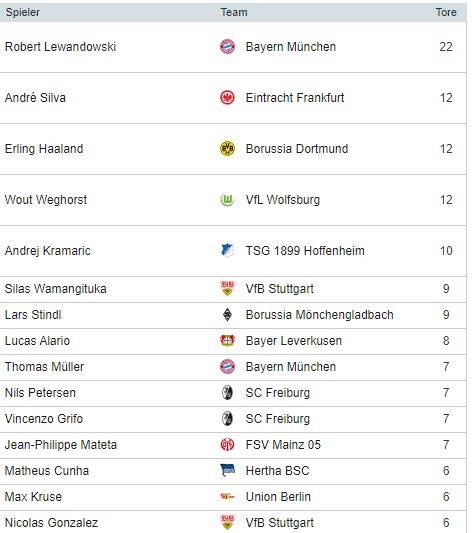Open Max Kruse's player profile
The image size is (472, 533).
coord(33,497)
